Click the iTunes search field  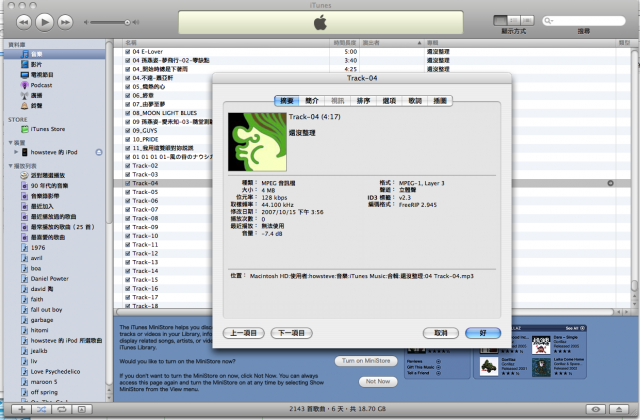pyautogui.click(x=584, y=20)
